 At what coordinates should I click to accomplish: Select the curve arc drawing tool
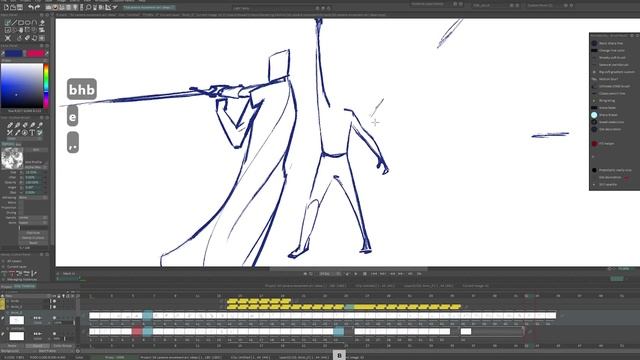35,22
